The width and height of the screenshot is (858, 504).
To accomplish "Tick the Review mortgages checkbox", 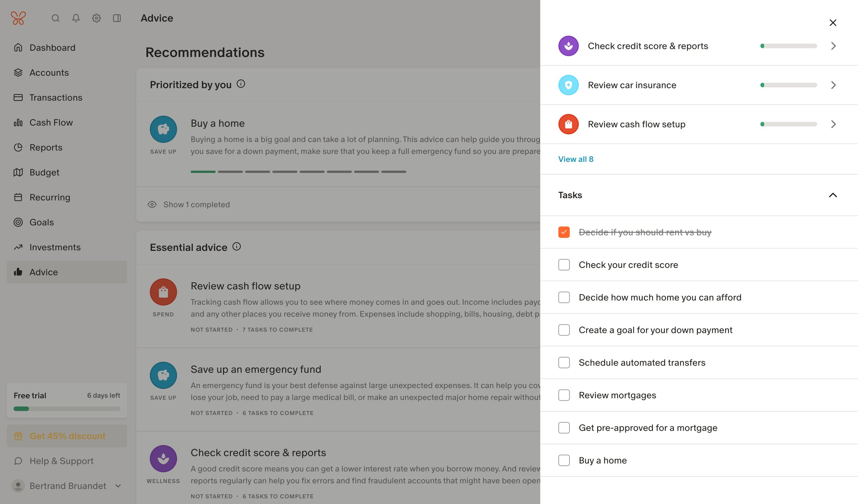I will [564, 395].
